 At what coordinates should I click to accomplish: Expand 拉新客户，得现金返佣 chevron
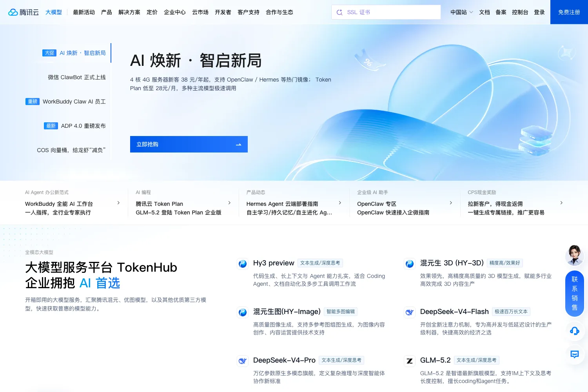561,203
